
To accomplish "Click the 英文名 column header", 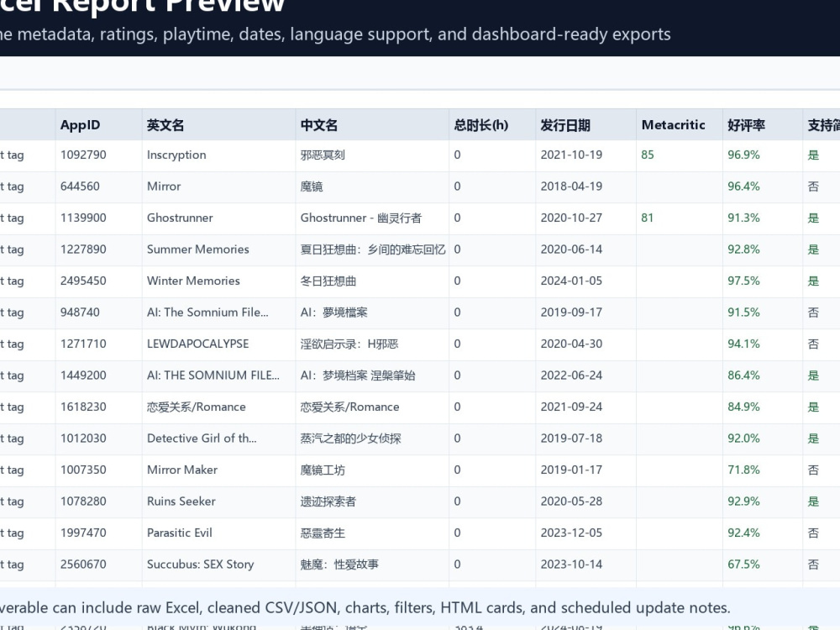I will [218, 125].
